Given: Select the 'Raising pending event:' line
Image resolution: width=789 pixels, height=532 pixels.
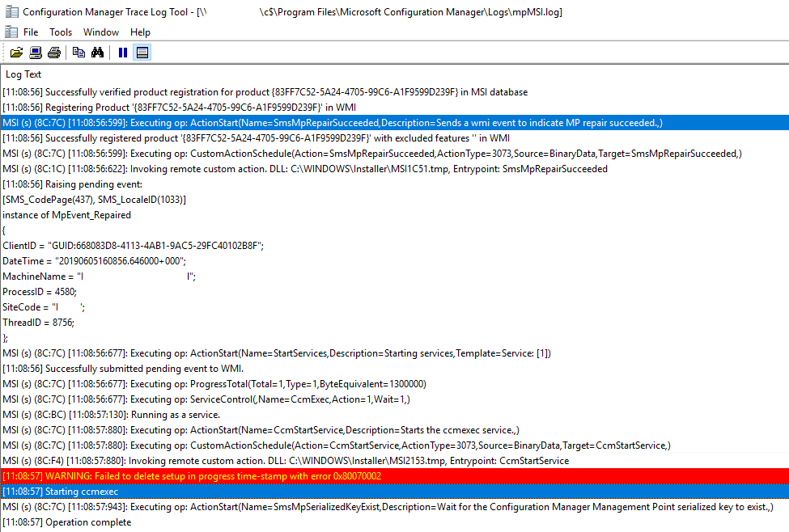Looking at the screenshot, I should (395, 184).
